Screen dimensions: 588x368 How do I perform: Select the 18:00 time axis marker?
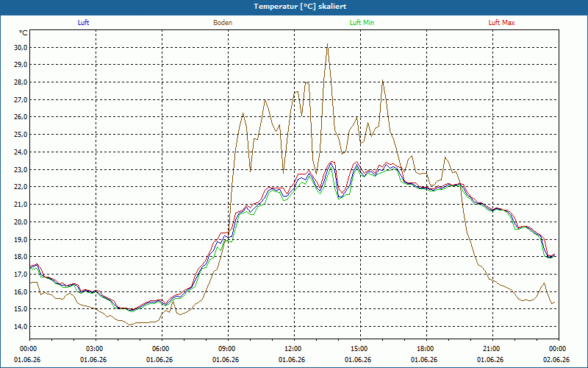pyautogui.click(x=426, y=348)
